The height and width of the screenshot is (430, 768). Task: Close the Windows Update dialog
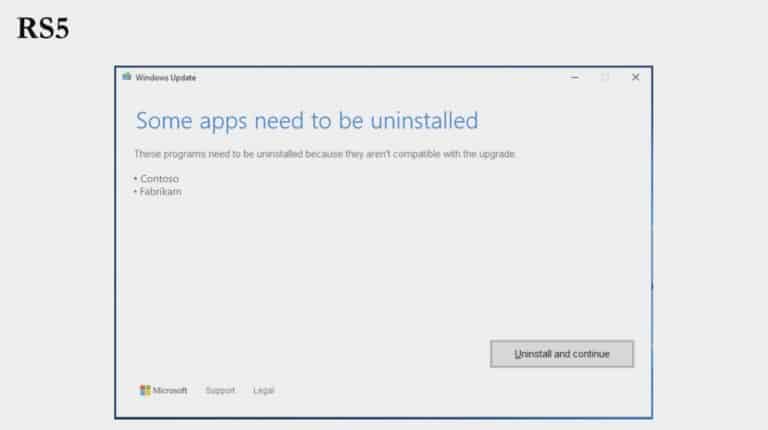[x=635, y=77]
